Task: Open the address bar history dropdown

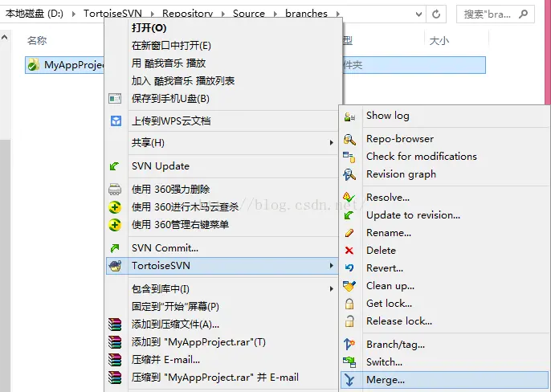Action: point(418,14)
